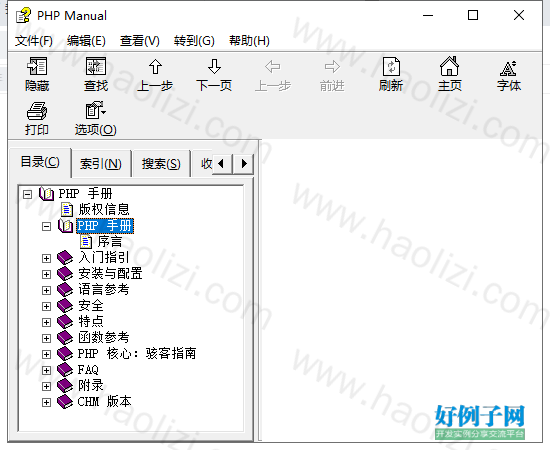This screenshot has height=450, width=550.
Task: Click the 字体 (Font) icon
Action: 508,68
